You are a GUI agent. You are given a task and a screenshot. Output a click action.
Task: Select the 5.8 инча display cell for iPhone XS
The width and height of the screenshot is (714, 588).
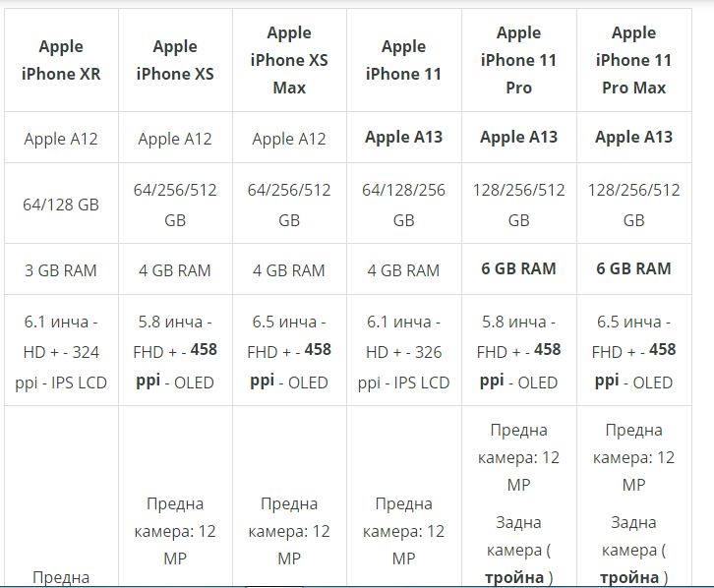point(175,351)
